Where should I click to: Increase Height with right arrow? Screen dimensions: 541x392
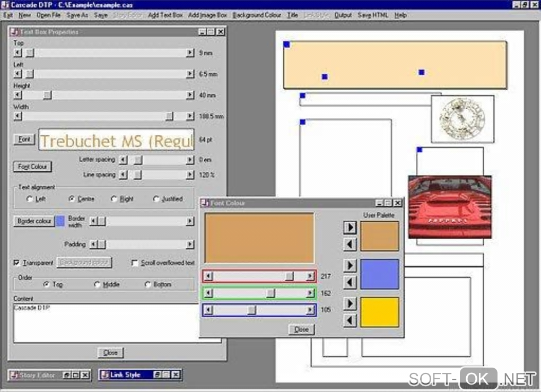tap(190, 95)
